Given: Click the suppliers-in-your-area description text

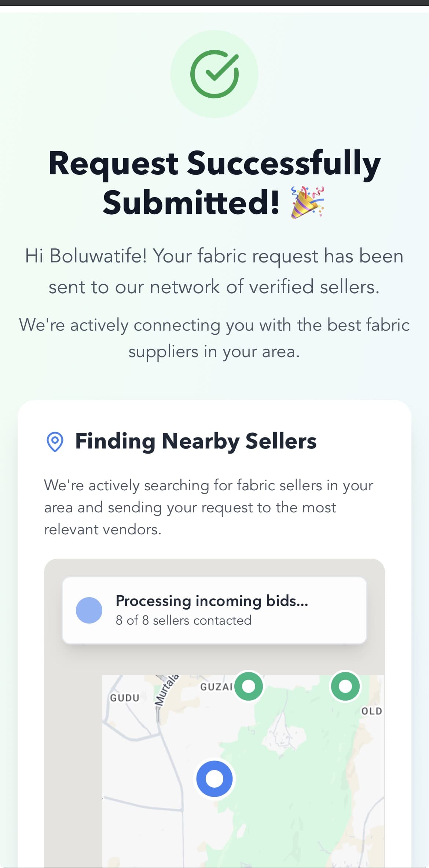Looking at the screenshot, I should click(214, 338).
